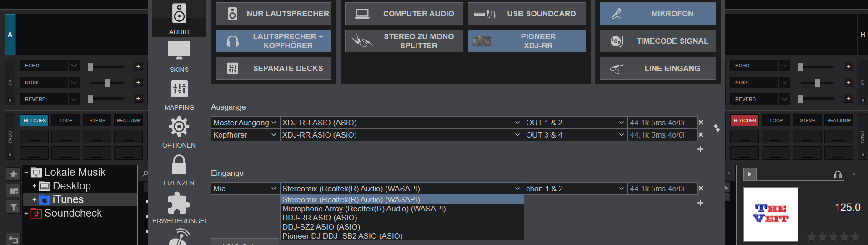Open the Master Ausgang type dropdown
868x245 pixels.
click(x=245, y=122)
